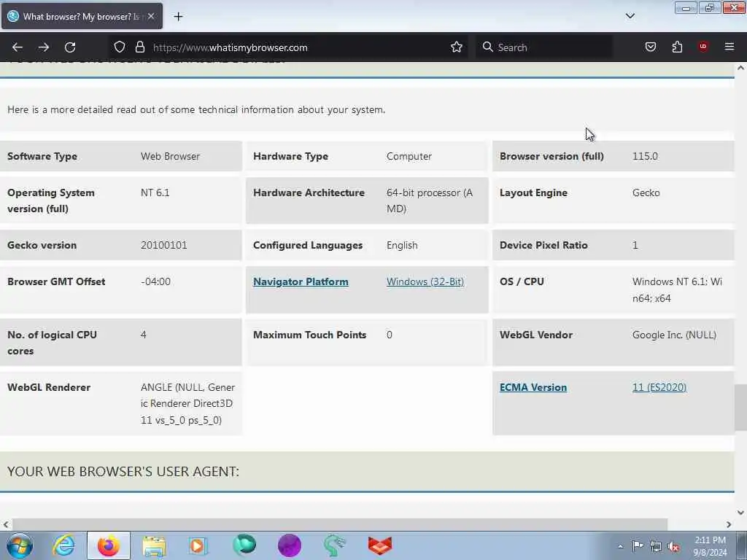747x560 pixels.
Task: Open the clock showing 2:11 PM
Action: [710, 546]
